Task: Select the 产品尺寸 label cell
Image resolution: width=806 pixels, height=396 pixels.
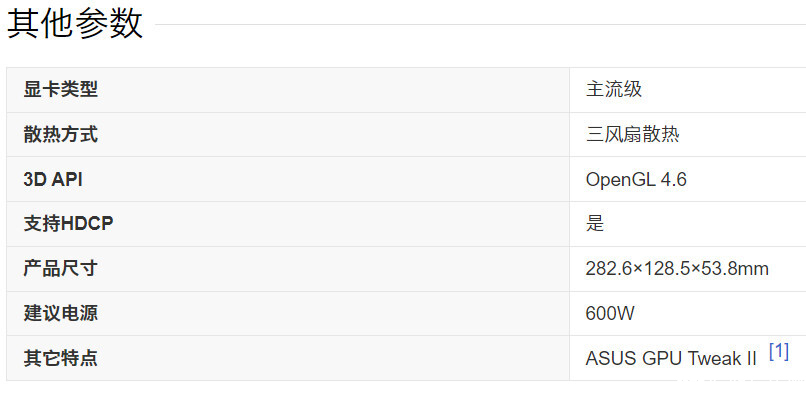Action: tap(288, 269)
